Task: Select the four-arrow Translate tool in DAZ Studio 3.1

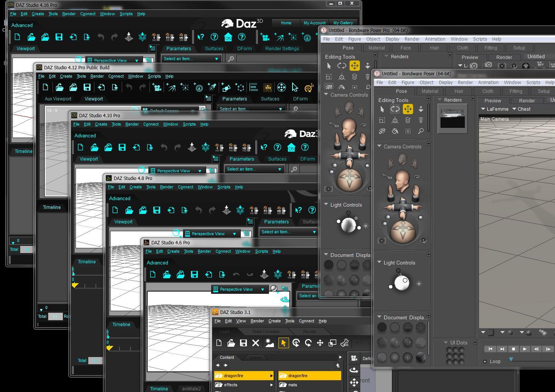Action: point(320,343)
